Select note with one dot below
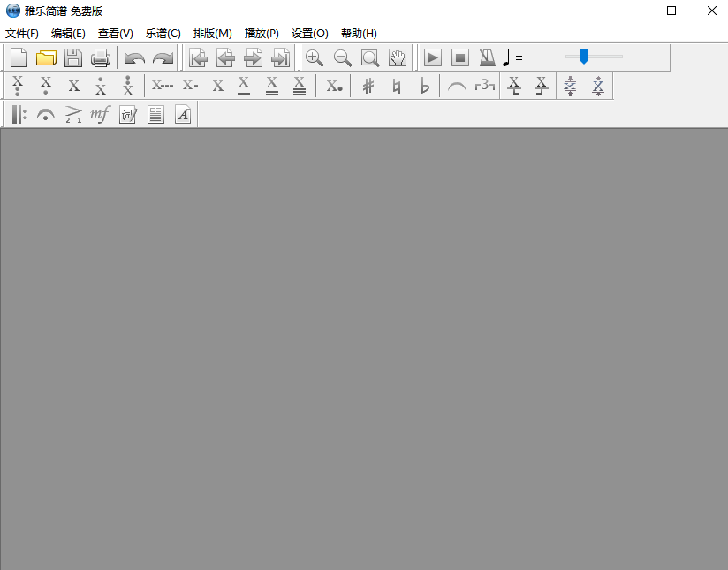 [46, 86]
